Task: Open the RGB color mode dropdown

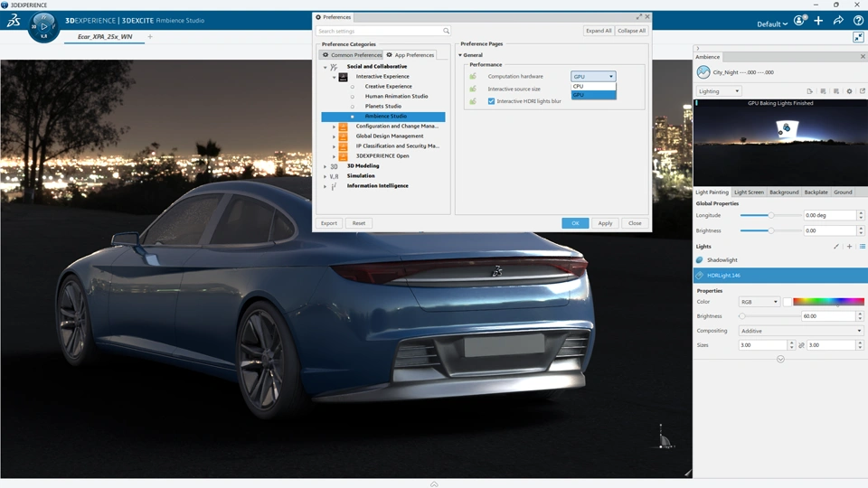Action: coord(759,302)
